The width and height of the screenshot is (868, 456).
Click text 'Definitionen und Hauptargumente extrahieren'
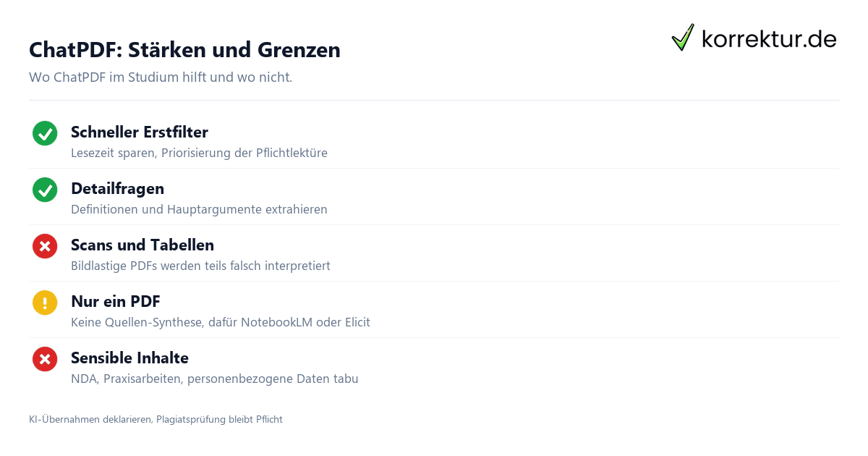point(199,209)
